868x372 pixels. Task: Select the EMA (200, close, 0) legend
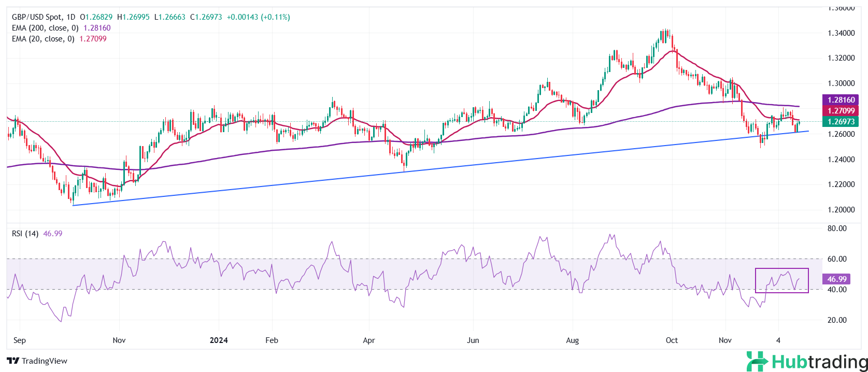click(46, 28)
